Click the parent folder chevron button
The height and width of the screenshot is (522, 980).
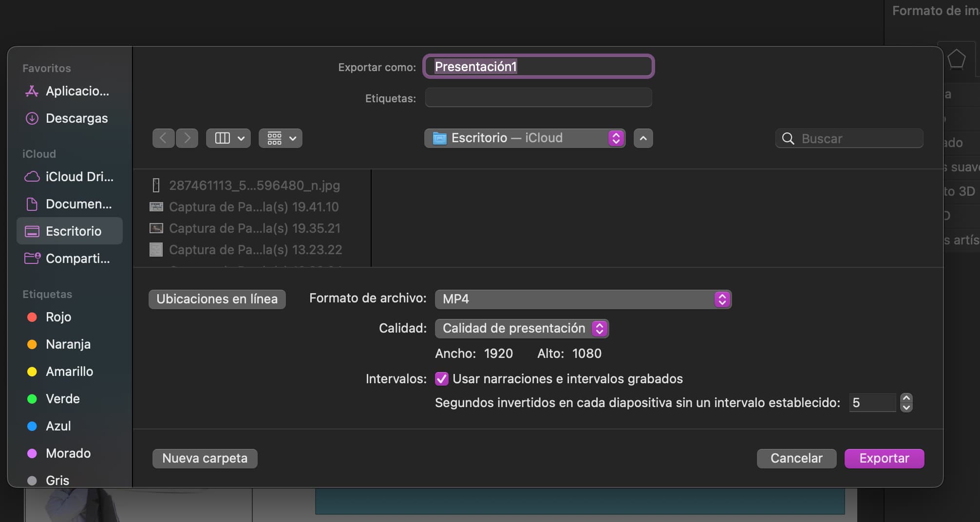tap(642, 138)
